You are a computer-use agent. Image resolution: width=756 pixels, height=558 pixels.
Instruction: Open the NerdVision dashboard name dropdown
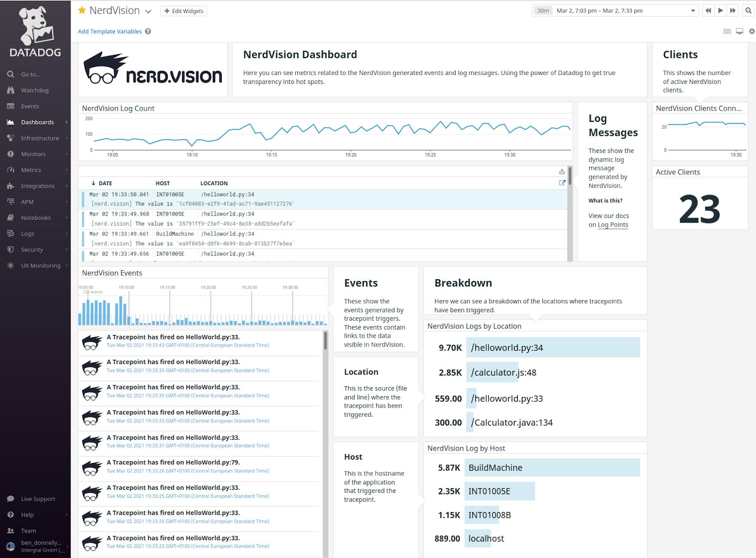click(148, 11)
